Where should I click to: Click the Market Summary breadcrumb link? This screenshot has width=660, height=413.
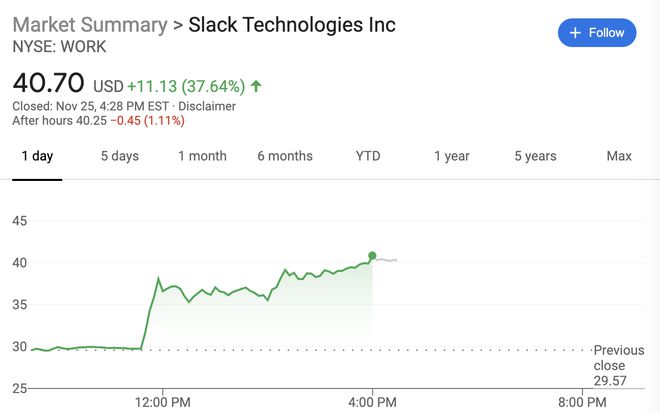point(89,25)
